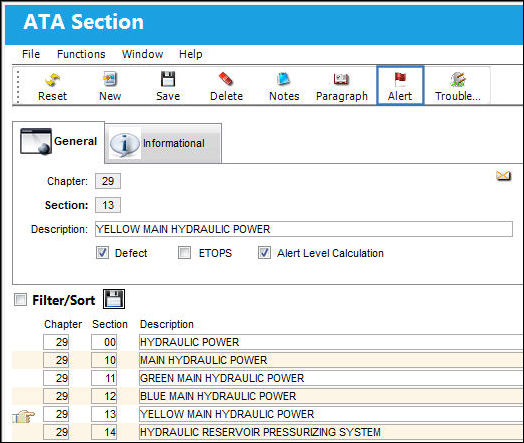
Task: Save the ATA section via Save icon
Action: click(x=168, y=87)
